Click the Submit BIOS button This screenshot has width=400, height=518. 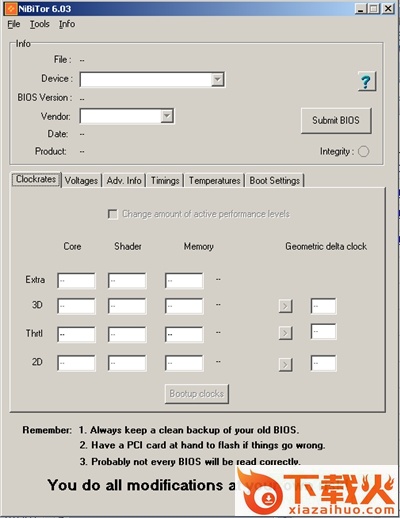(x=336, y=120)
